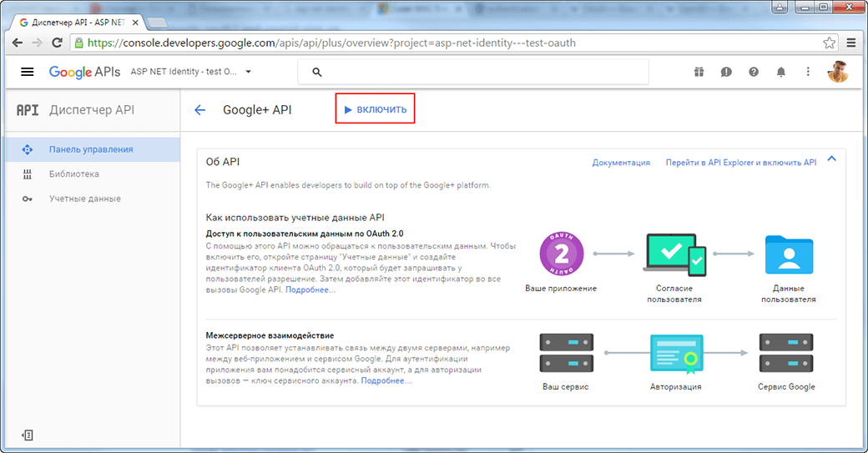Image resolution: width=868 pixels, height=453 pixels.
Task: Collapse the sidebar with the bottom-left panel icon
Action: [x=27, y=435]
